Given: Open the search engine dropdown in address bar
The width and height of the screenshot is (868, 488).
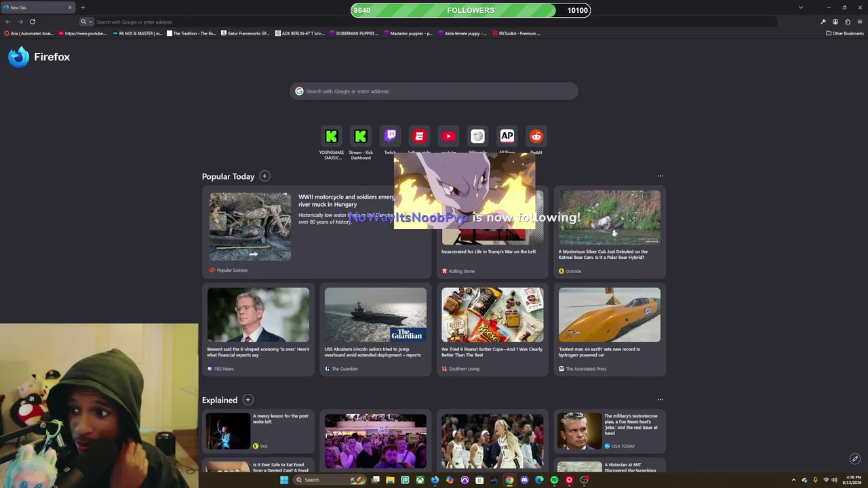Looking at the screenshot, I should click(x=86, y=22).
